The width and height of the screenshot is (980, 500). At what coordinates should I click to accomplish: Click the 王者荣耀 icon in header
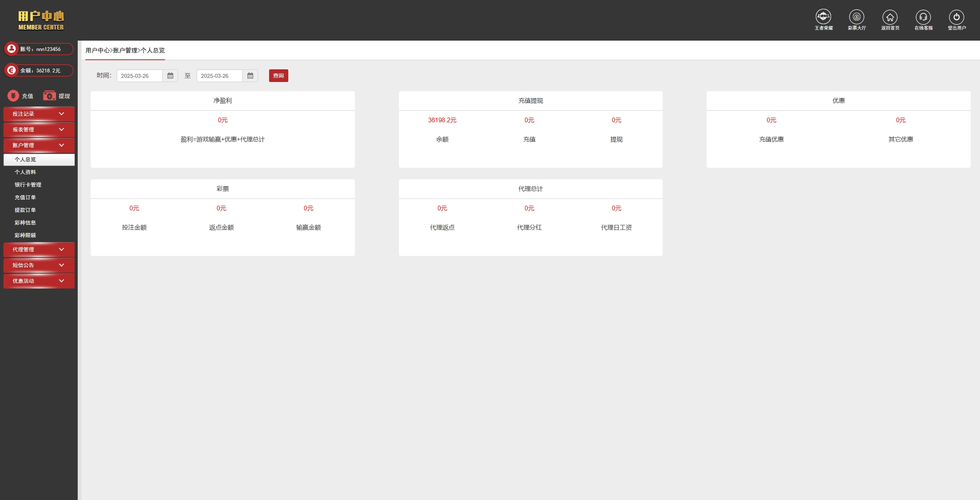[x=823, y=17]
